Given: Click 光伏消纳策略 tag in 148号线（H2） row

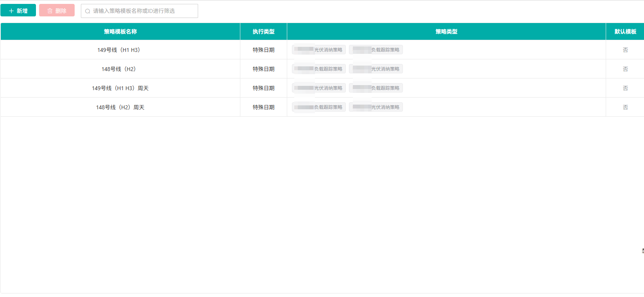Looking at the screenshot, I should (x=376, y=69).
